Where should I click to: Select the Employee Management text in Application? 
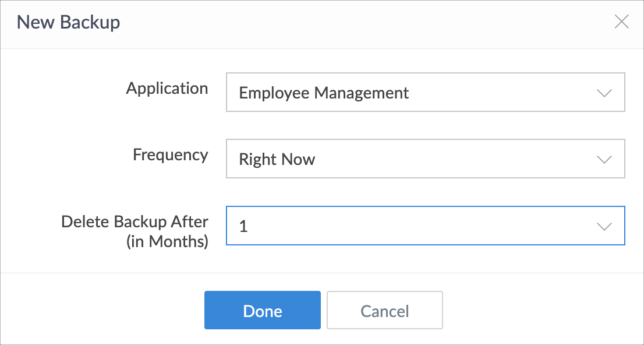click(x=324, y=93)
